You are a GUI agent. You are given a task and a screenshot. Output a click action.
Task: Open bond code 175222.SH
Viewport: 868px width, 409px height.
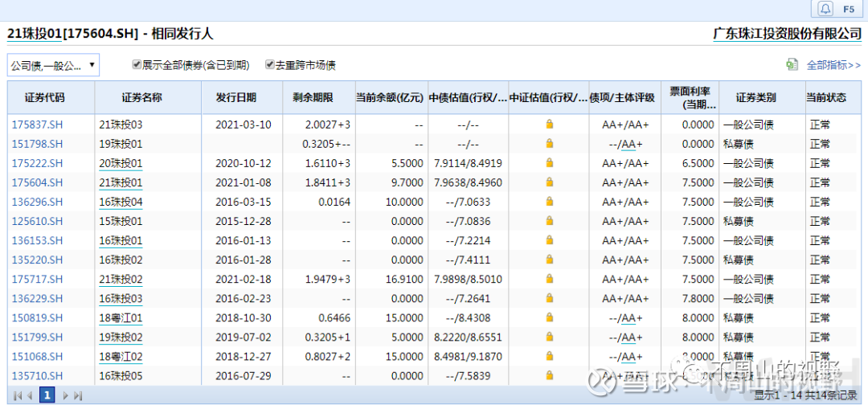pyautogui.click(x=37, y=163)
